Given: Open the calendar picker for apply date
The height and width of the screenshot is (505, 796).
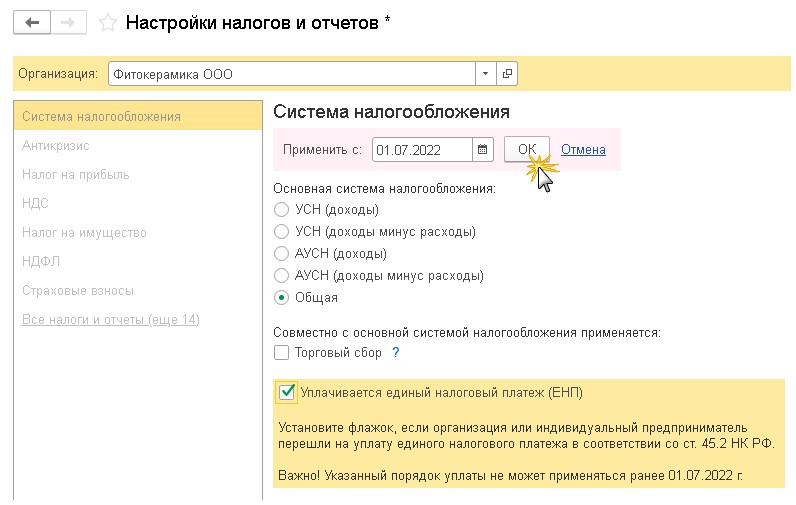Looking at the screenshot, I should point(483,150).
